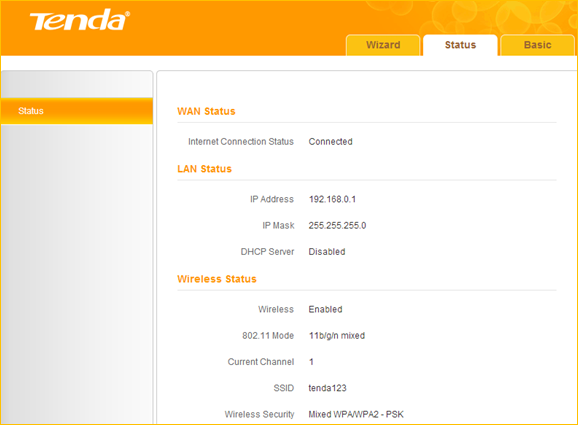Open the Wizard tab
This screenshot has width=578, height=425.
point(383,45)
